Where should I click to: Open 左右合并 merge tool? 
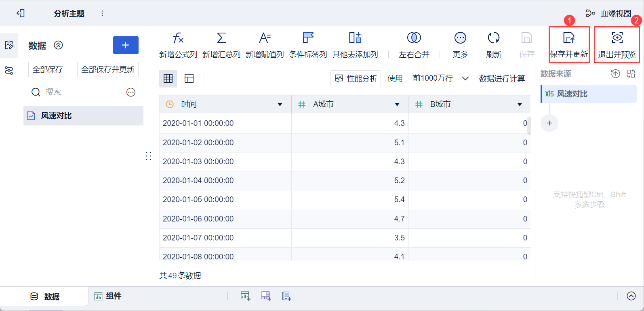pyautogui.click(x=414, y=38)
